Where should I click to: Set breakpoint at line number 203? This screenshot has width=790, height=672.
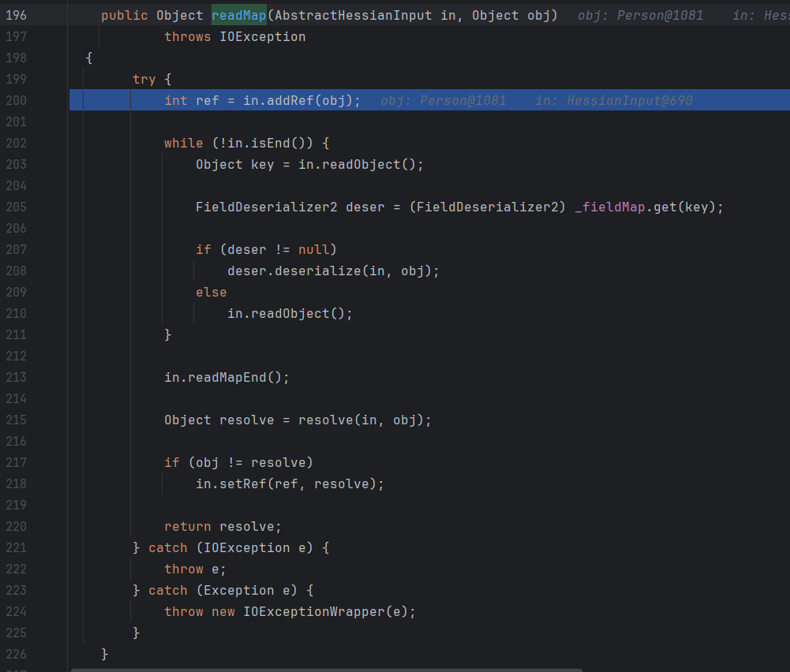16,164
